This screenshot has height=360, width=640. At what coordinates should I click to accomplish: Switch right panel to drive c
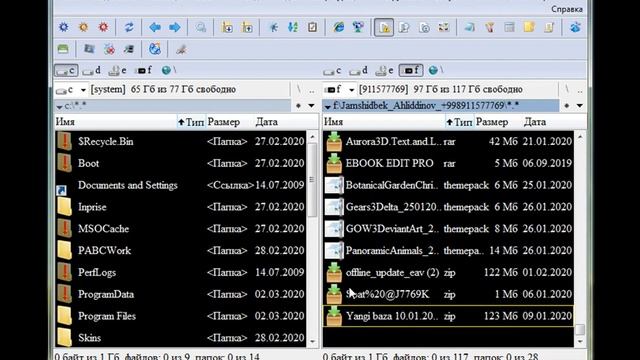point(333,71)
